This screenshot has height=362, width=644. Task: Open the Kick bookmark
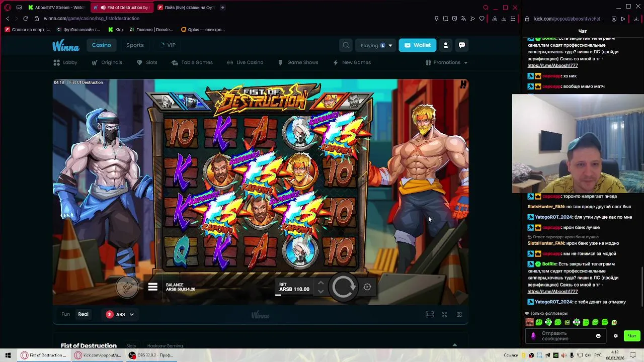(x=116, y=30)
